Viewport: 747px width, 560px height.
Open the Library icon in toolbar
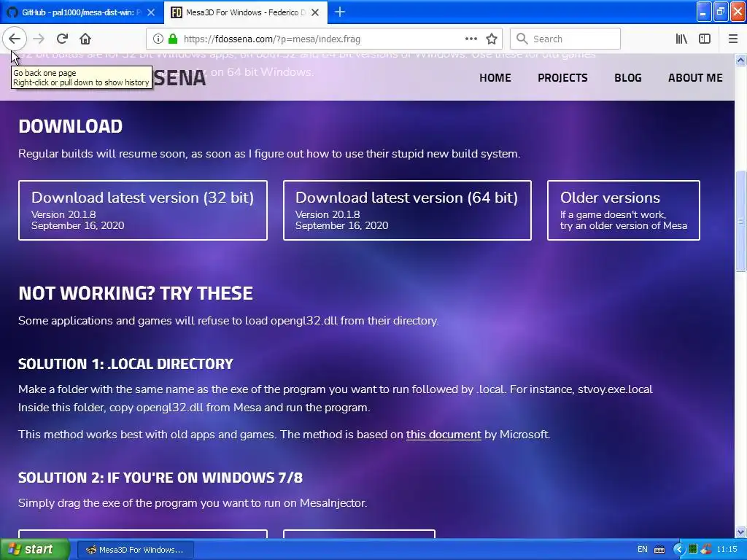tap(681, 39)
